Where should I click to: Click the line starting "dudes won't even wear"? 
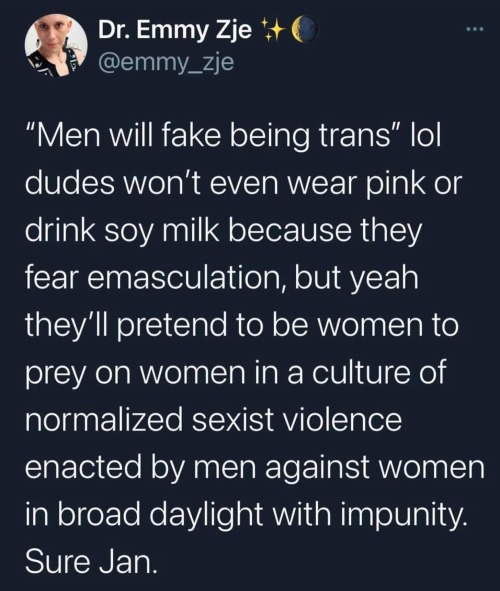tap(243, 183)
